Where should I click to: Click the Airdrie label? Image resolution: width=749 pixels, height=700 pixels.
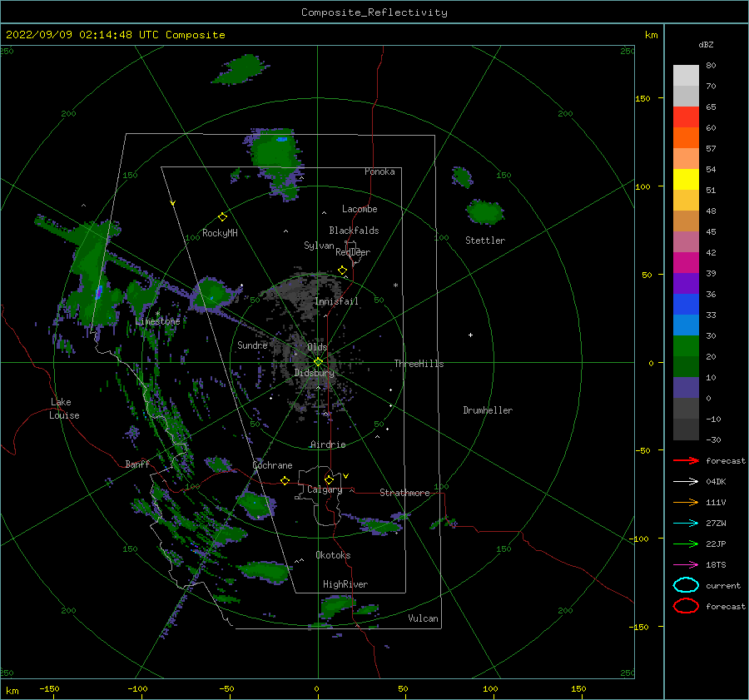tap(328, 444)
